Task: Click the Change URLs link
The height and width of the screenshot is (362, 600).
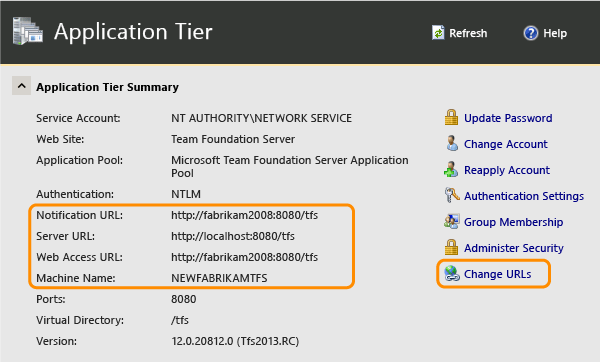Action: (x=497, y=274)
